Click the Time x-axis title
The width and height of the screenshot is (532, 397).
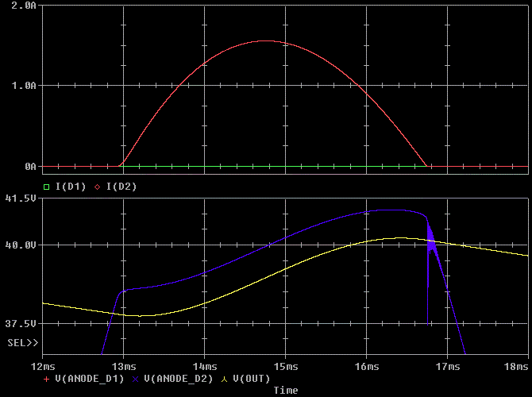click(286, 390)
